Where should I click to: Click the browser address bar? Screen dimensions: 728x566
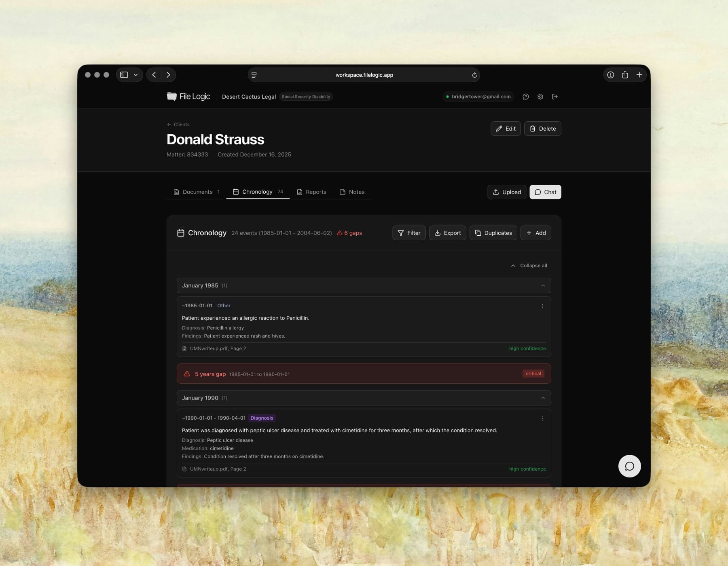coord(364,75)
